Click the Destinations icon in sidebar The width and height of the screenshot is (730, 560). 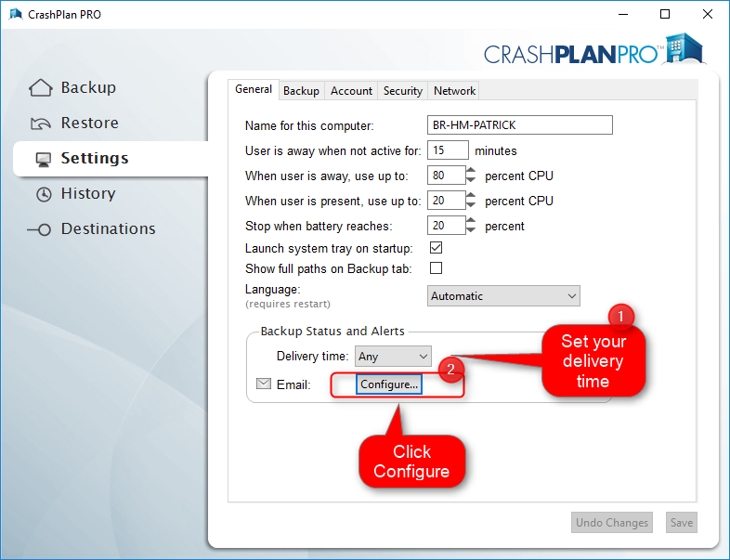click(x=39, y=229)
